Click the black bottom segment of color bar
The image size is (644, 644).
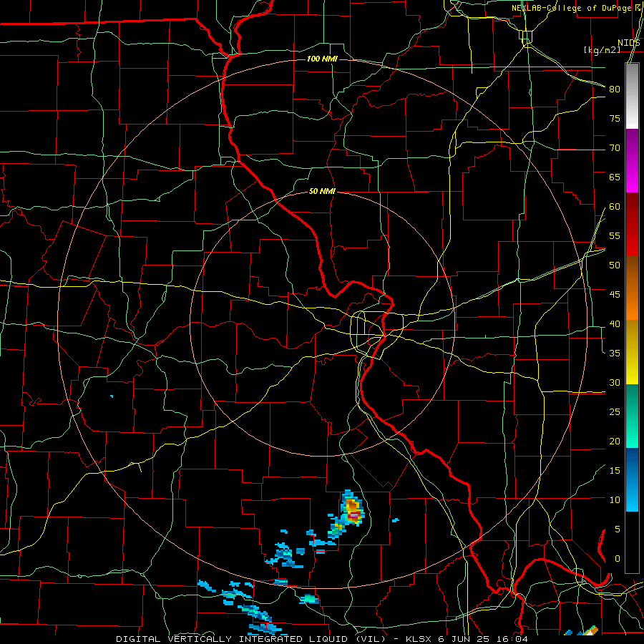pyautogui.click(x=632, y=542)
